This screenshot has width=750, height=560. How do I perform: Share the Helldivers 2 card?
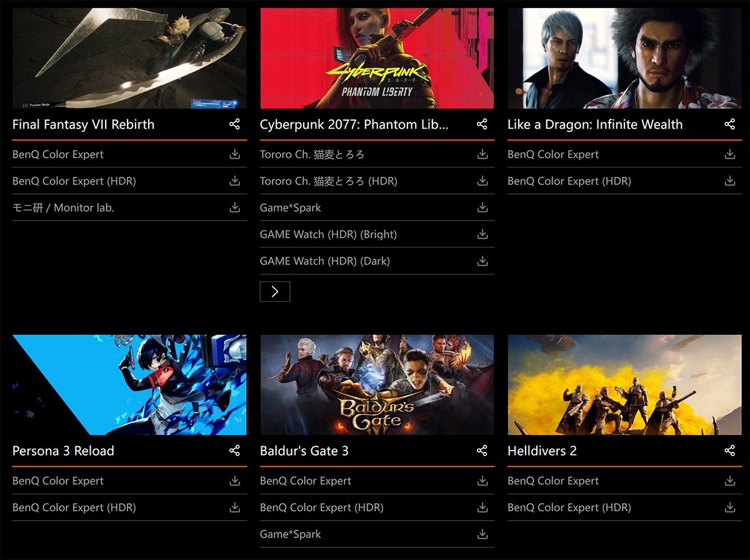(x=729, y=451)
